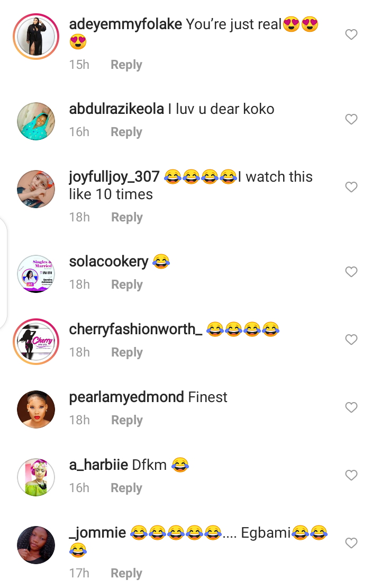
Task: Like pearlamyedmond's Finest comment
Action: coord(351,407)
